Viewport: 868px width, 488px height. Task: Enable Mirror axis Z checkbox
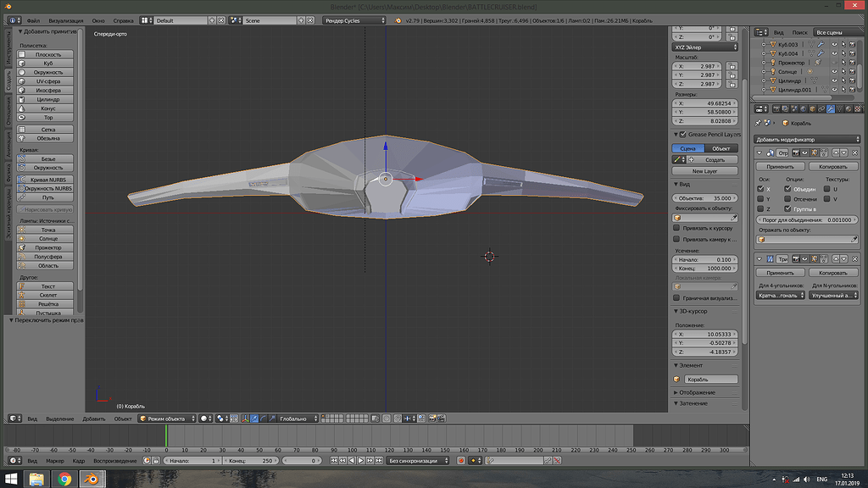[x=760, y=209]
